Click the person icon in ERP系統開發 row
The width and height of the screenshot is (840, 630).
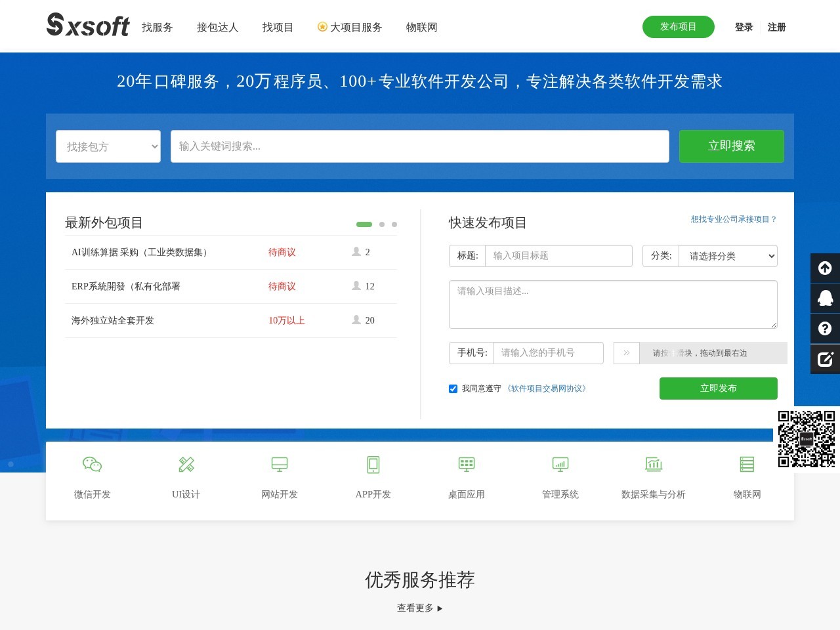pos(356,285)
